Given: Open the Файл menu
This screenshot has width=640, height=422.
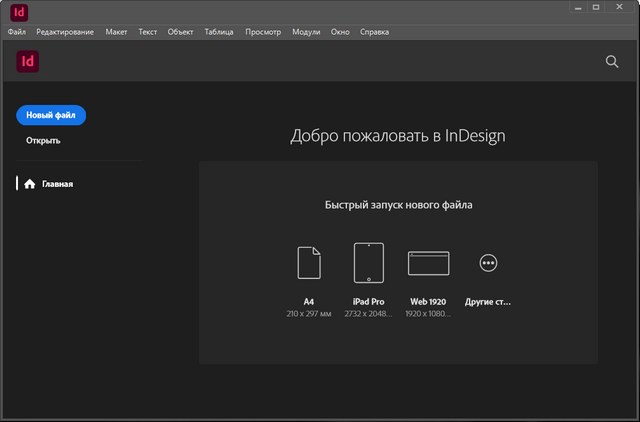Looking at the screenshot, I should (17, 32).
